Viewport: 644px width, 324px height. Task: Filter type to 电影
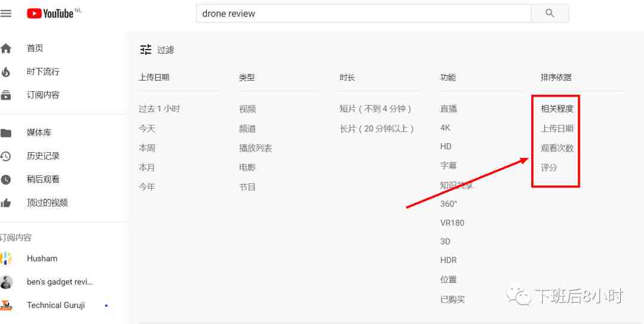pyautogui.click(x=247, y=168)
